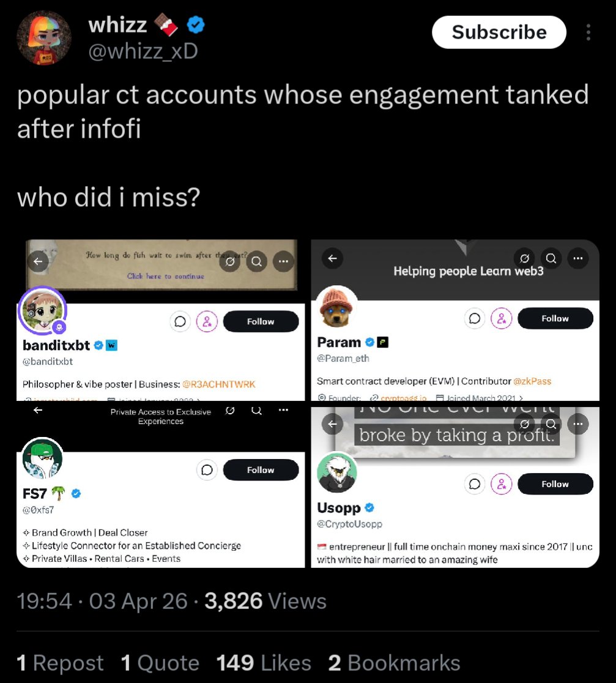616x683 pixels.
Task: Click the message icon on Param's profile
Action: (475, 318)
